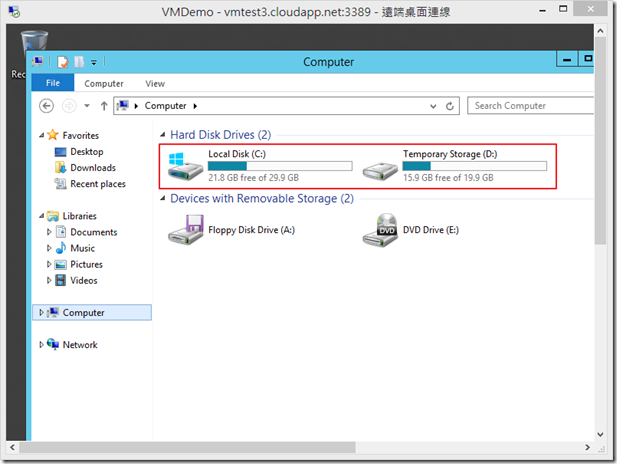Open Downloads under Favorites
Screen dimensions: 617x464
(93, 168)
